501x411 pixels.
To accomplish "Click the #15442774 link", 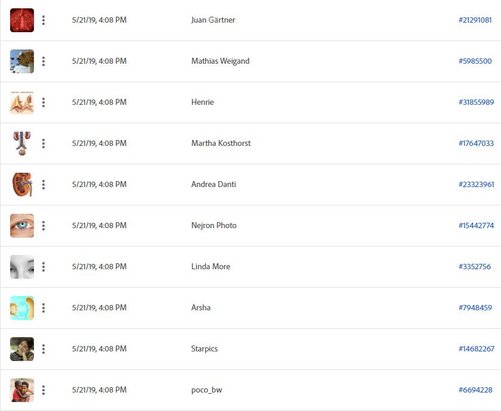I will [476, 225].
